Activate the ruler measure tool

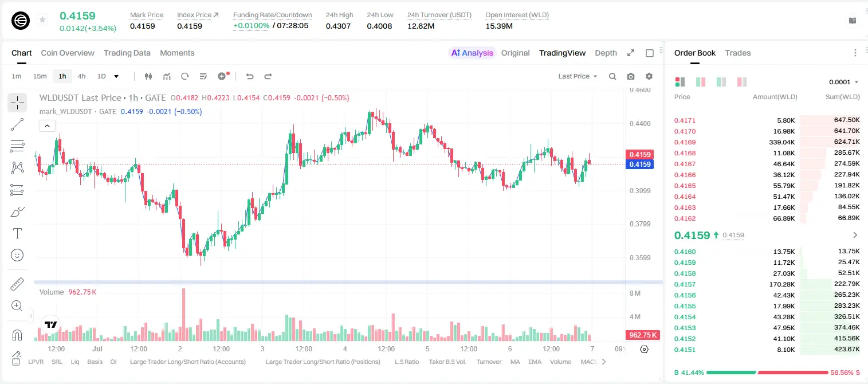point(17,284)
